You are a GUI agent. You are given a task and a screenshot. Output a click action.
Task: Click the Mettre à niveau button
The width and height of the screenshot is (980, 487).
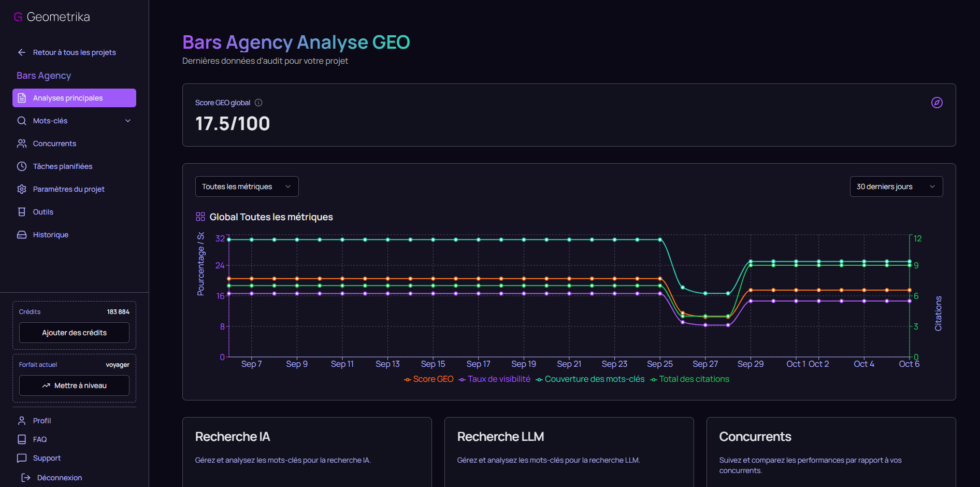pos(74,385)
